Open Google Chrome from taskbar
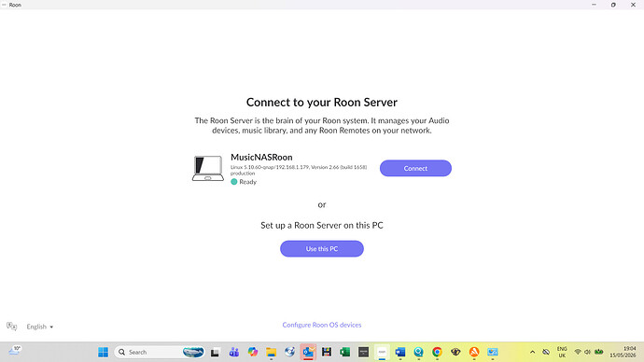Image resolution: width=644 pixels, height=362 pixels. click(437, 352)
